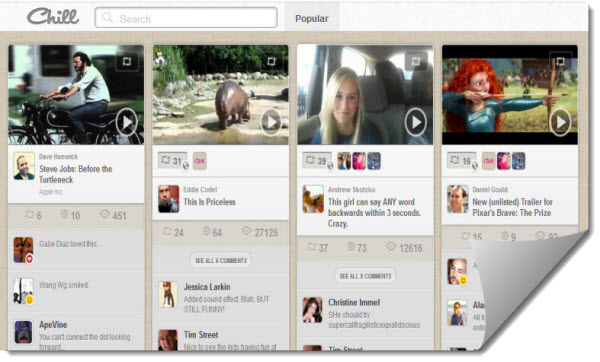This screenshot has height=362, width=600.
Task: Open Steve Jobs: Before the Turtleneck title
Action: click(76, 174)
